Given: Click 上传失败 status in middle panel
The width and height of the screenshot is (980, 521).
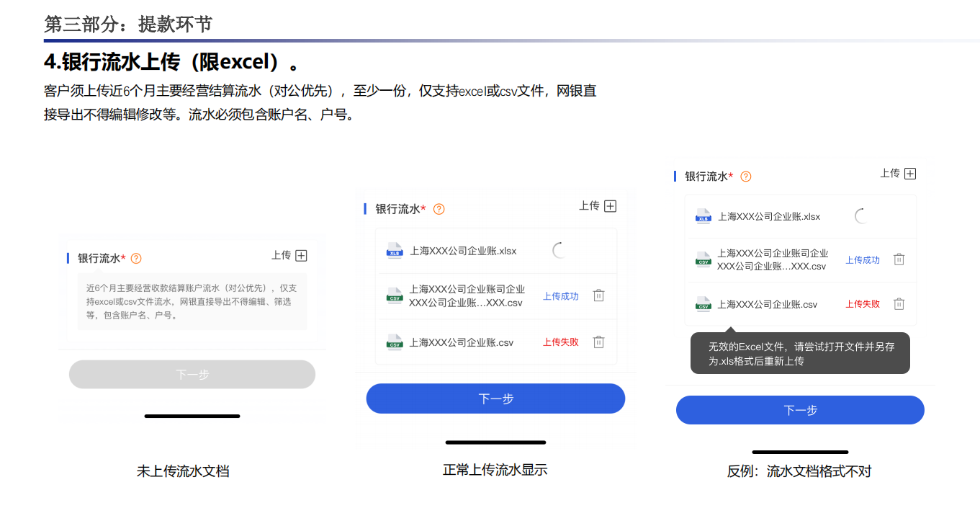Looking at the screenshot, I should click(x=561, y=342).
